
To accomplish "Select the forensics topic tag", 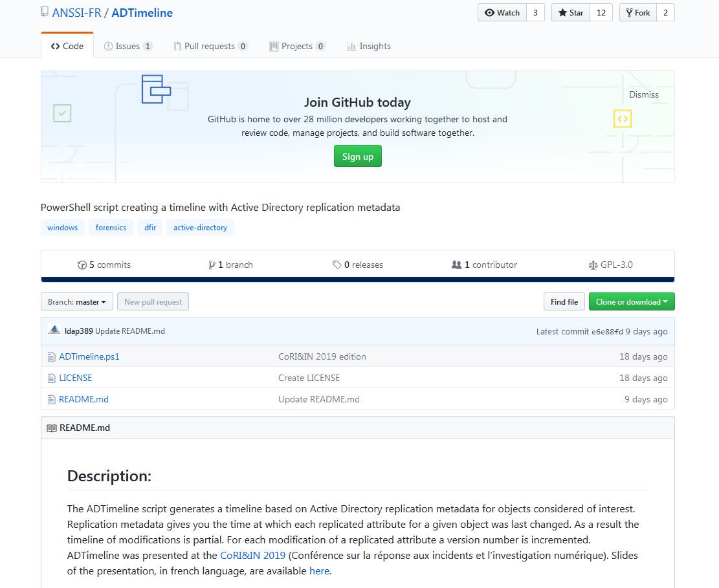I will [111, 227].
